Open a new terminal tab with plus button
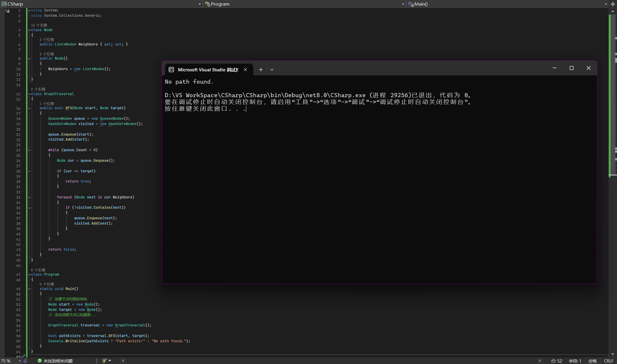The image size is (617, 364). [x=261, y=70]
